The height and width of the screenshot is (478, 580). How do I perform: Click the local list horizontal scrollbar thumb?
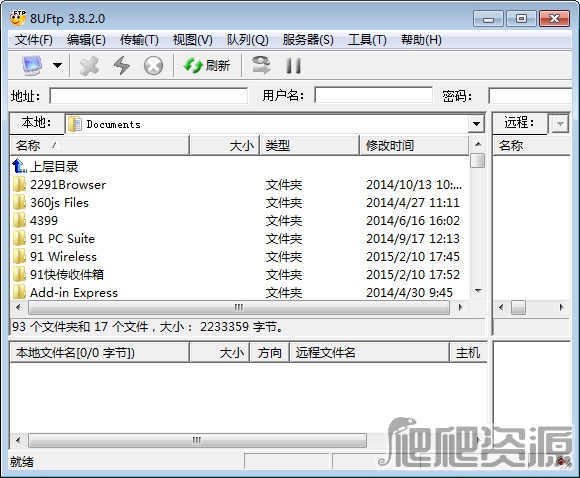tap(239, 307)
